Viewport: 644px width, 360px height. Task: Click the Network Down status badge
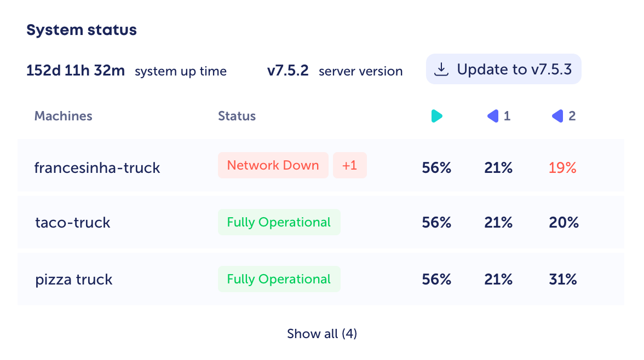pyautogui.click(x=273, y=165)
